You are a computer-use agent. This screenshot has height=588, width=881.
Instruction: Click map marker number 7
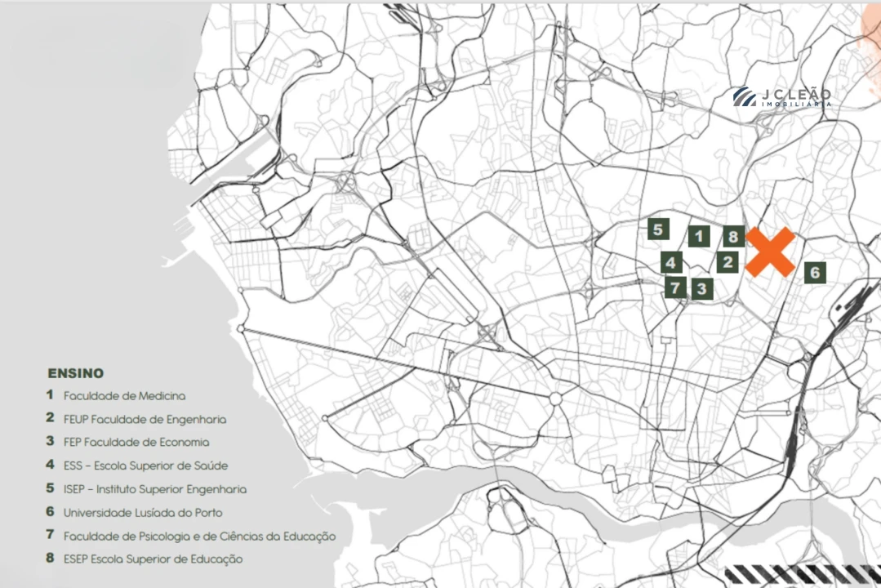pos(674,287)
